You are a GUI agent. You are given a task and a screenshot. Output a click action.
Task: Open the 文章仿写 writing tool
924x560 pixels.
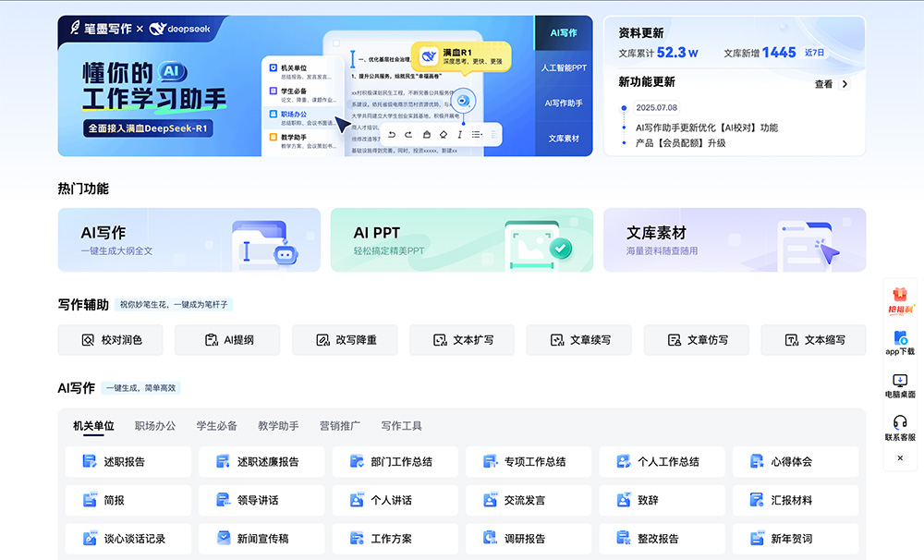[697, 340]
